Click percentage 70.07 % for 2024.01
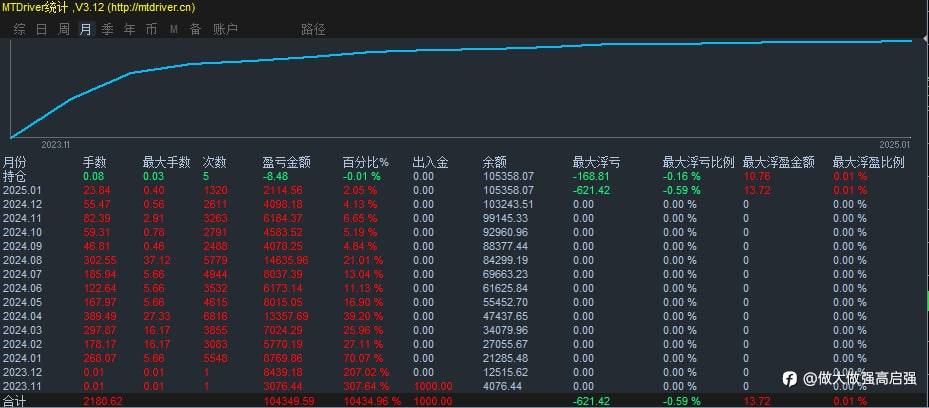 tap(363, 358)
